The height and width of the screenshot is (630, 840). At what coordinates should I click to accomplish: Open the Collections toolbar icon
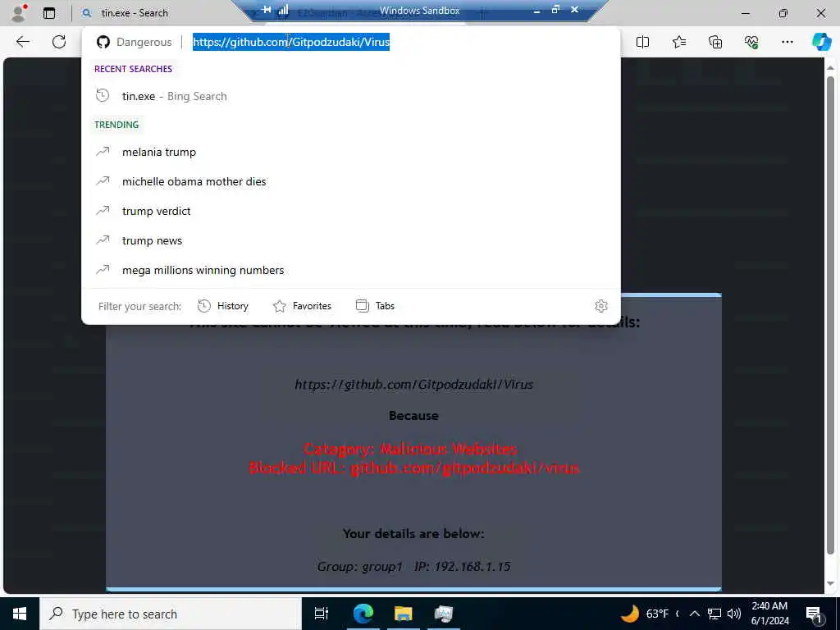click(715, 42)
